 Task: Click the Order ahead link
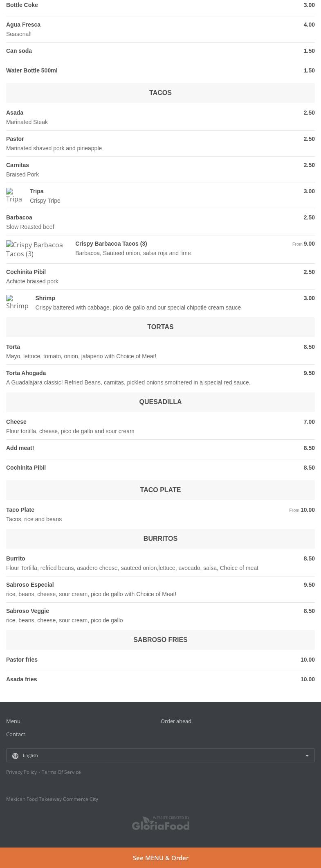[x=176, y=721]
